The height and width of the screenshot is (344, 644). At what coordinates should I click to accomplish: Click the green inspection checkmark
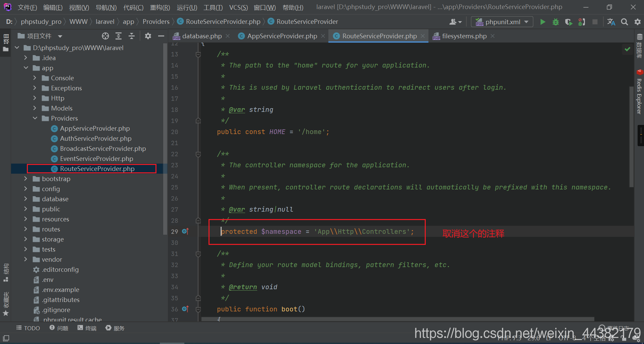point(627,49)
